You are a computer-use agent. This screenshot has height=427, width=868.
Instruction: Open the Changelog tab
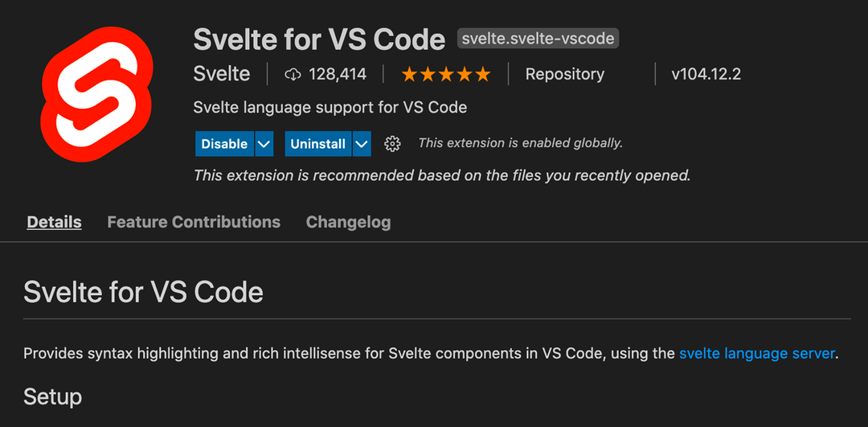348,222
